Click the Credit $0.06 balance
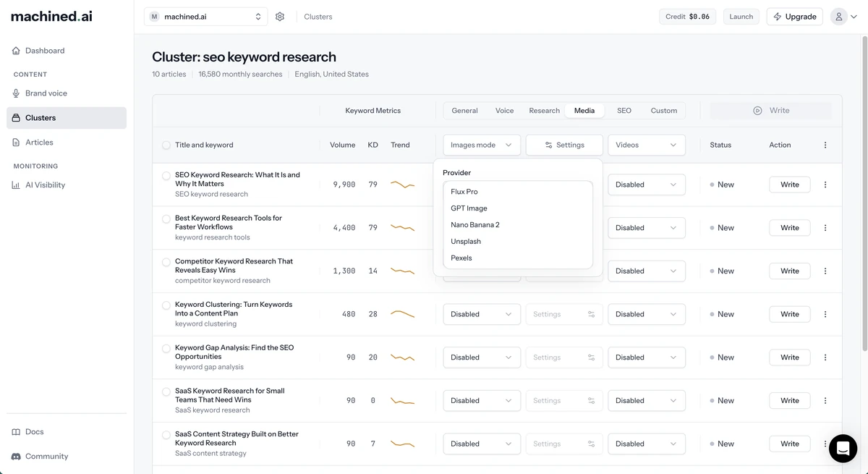The height and width of the screenshot is (474, 868). pos(688,17)
